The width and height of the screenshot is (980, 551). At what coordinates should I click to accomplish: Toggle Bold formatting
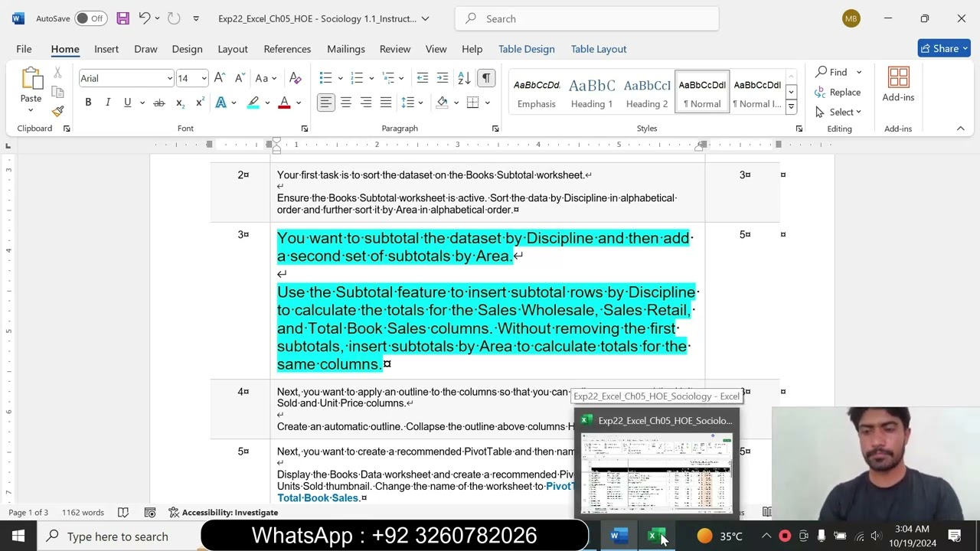point(88,103)
